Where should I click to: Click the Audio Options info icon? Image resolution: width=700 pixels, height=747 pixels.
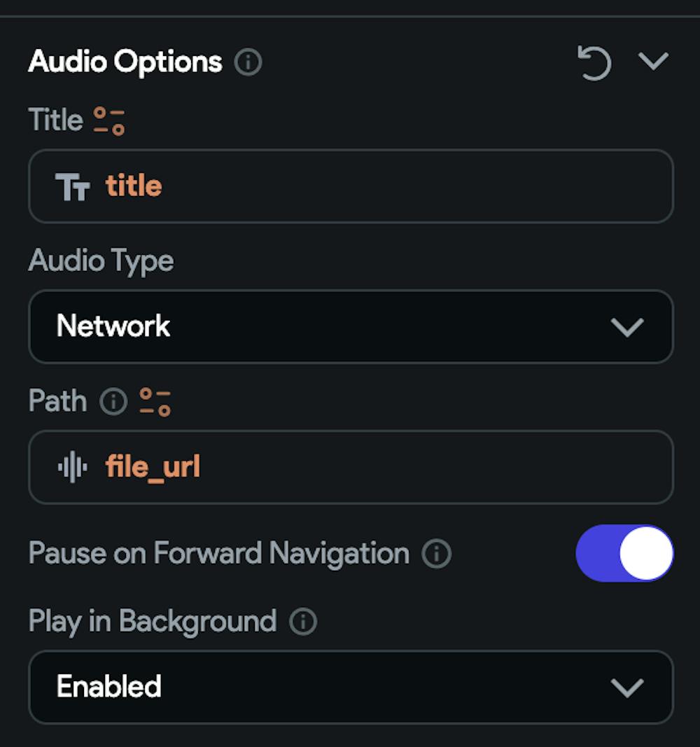pyautogui.click(x=248, y=62)
